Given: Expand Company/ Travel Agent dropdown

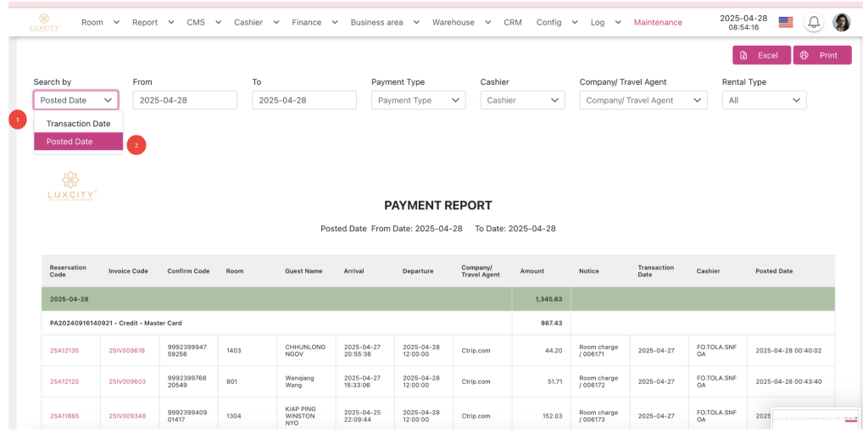Looking at the screenshot, I should click(x=643, y=100).
